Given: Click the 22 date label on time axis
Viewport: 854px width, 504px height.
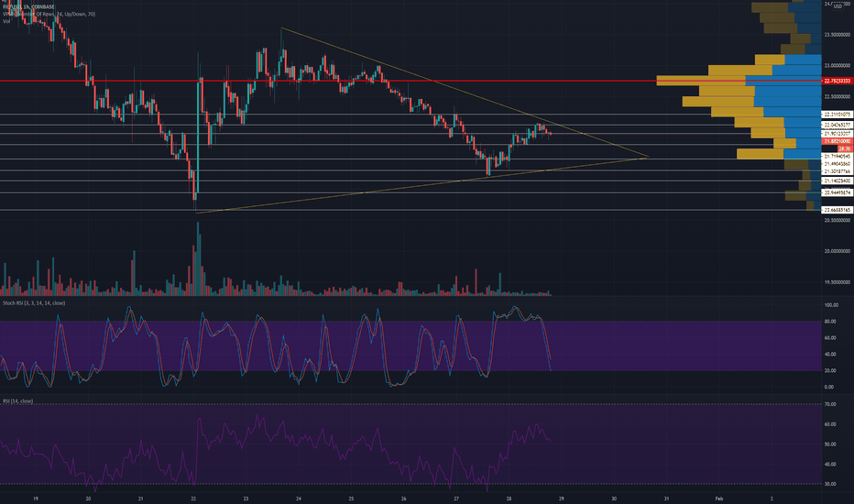Looking at the screenshot, I should [193, 499].
